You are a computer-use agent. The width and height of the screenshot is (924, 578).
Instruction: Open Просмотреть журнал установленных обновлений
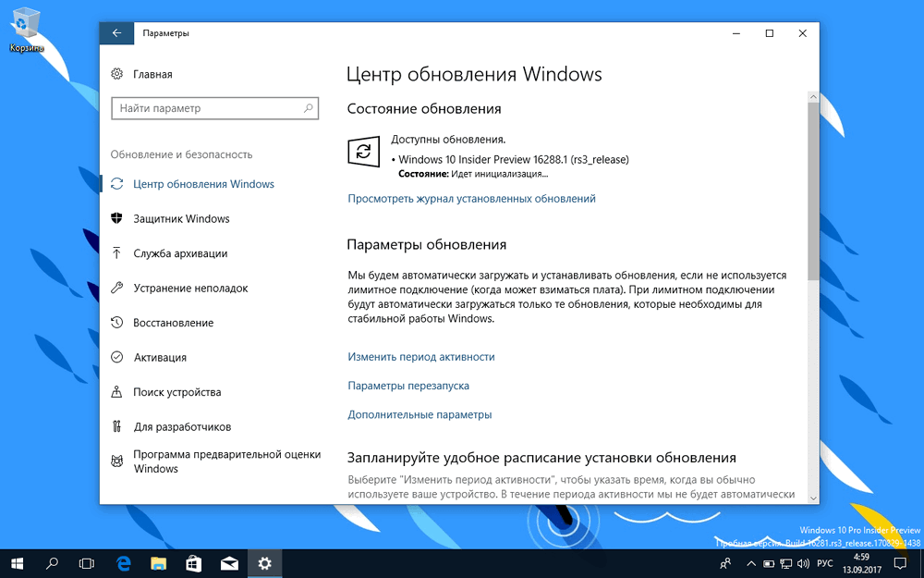click(471, 198)
